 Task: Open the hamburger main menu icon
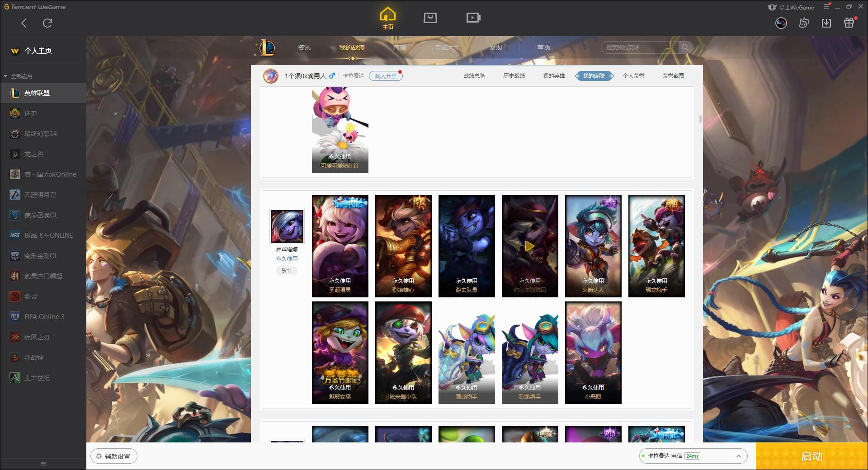pyautogui.click(x=826, y=6)
